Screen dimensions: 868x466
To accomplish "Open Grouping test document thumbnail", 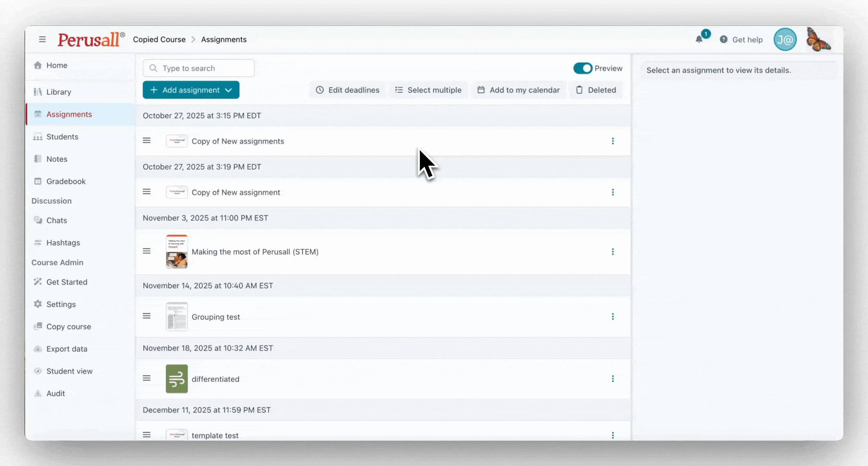I will pyautogui.click(x=177, y=317).
